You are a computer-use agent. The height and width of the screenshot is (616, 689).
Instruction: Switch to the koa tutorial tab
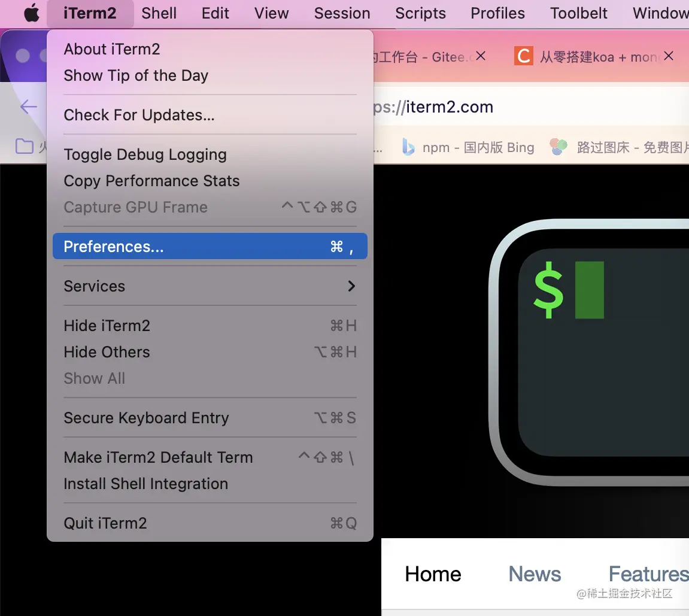(x=599, y=57)
